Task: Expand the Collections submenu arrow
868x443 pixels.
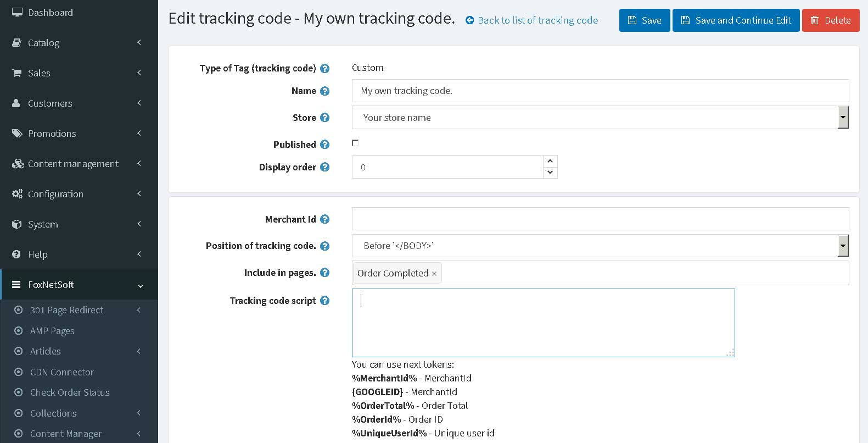Action: pos(139,413)
